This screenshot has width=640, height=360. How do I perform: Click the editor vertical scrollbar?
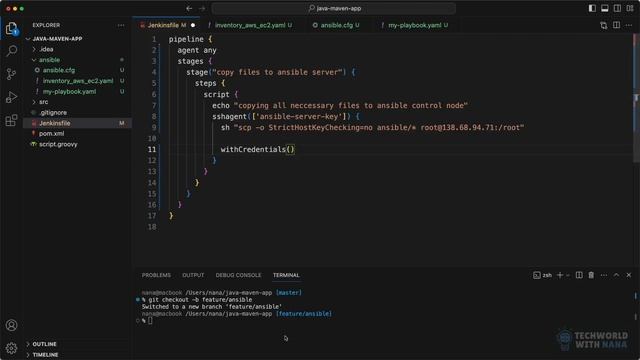[x=636, y=98]
